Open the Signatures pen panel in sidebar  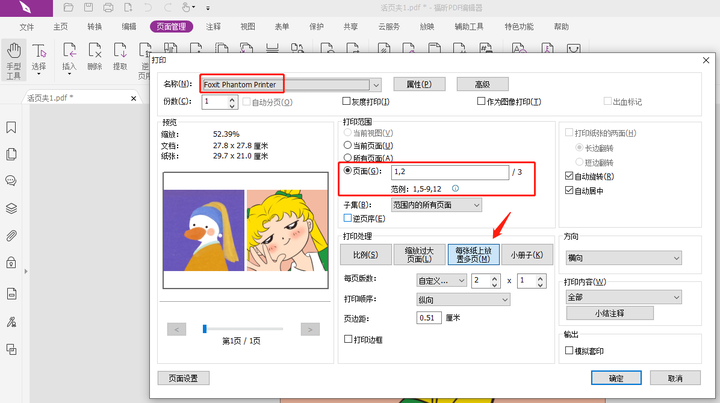coord(11,322)
